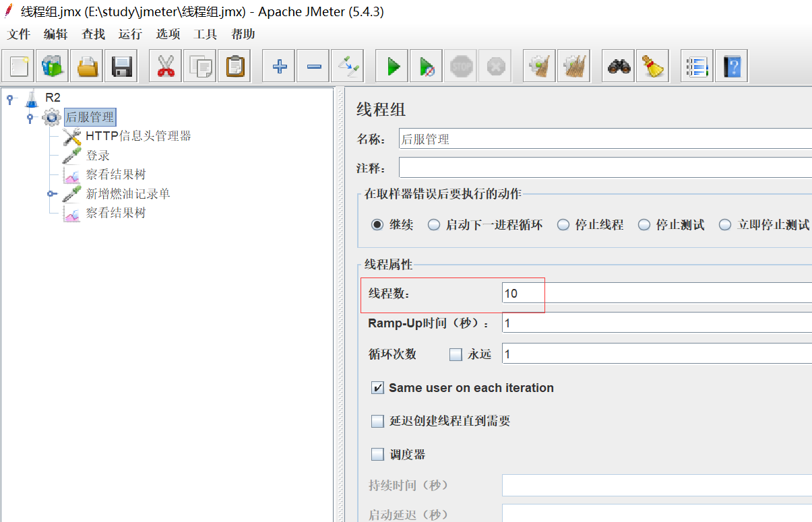The image size is (812, 522).
Task: Click the New test plan toolbar icon
Action: tap(20, 66)
